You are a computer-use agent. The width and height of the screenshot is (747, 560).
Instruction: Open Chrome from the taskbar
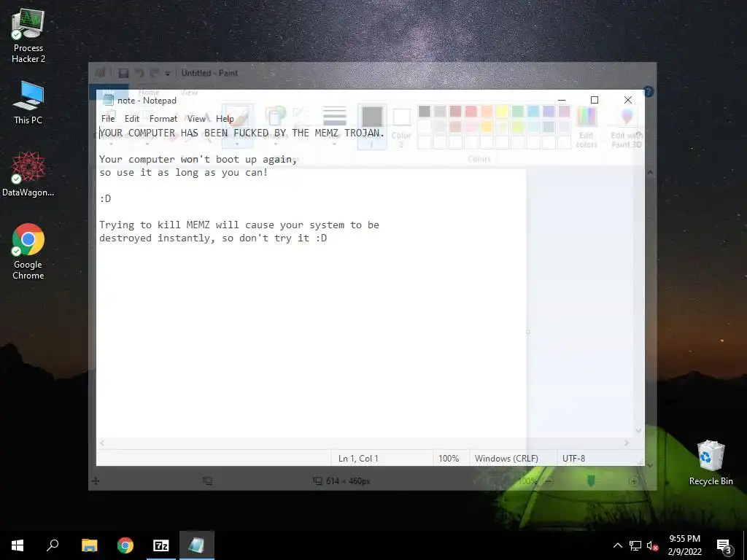pyautogui.click(x=125, y=545)
